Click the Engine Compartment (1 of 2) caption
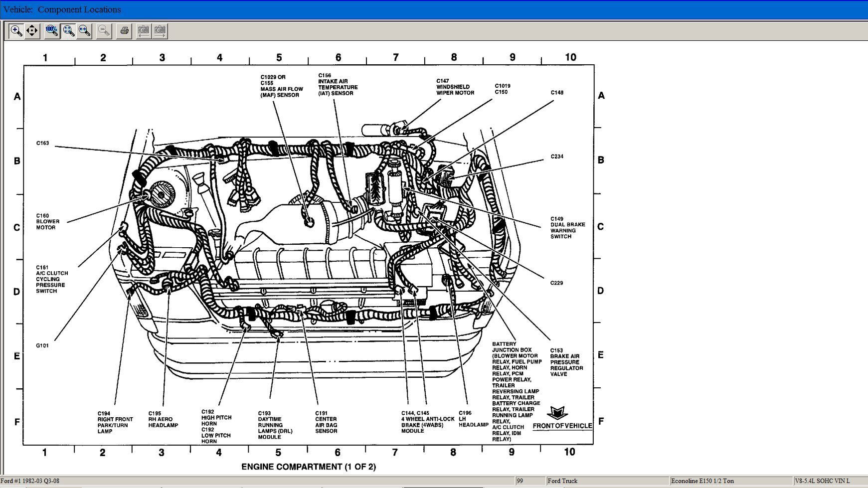 pos(309,467)
